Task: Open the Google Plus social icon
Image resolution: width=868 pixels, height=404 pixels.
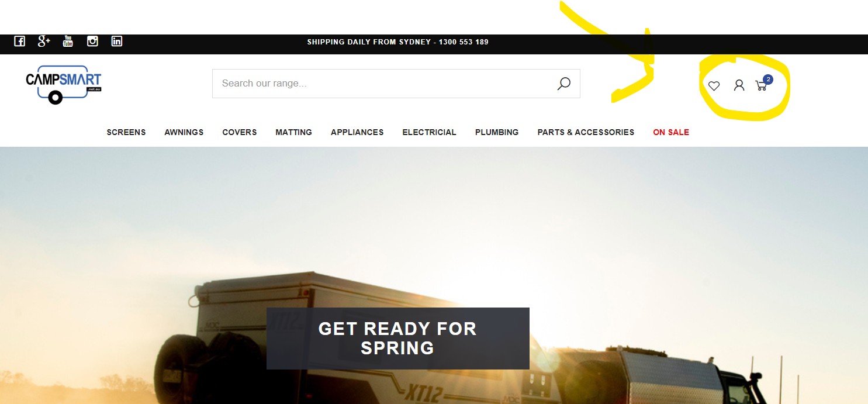Action: coord(44,41)
